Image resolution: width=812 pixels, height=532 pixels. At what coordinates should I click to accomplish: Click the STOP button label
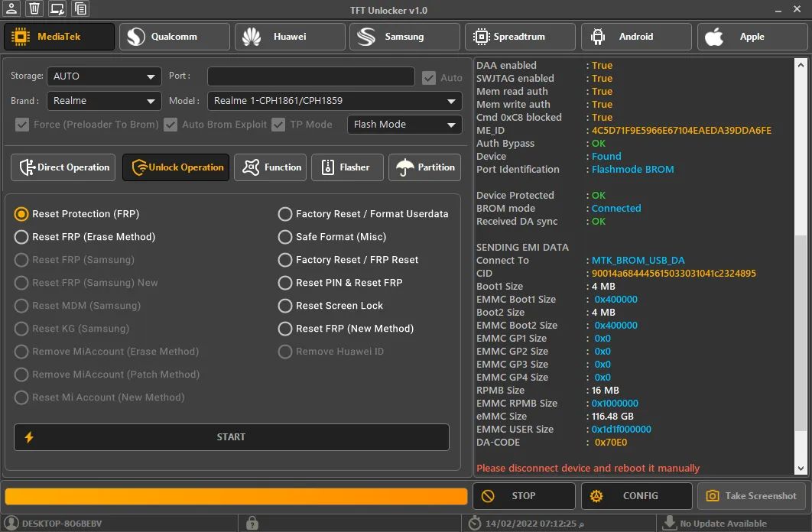click(x=524, y=496)
